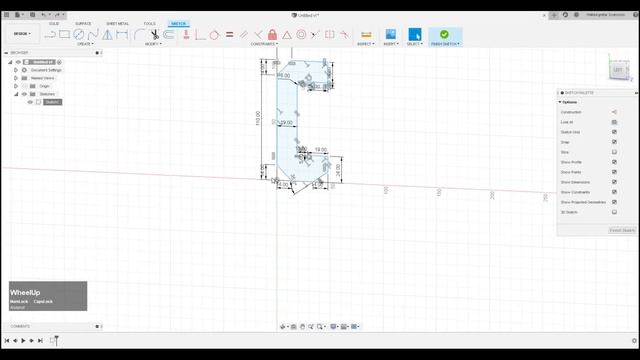
Task: Toggle the Show Dimensions checkbox
Action: pyautogui.click(x=614, y=182)
